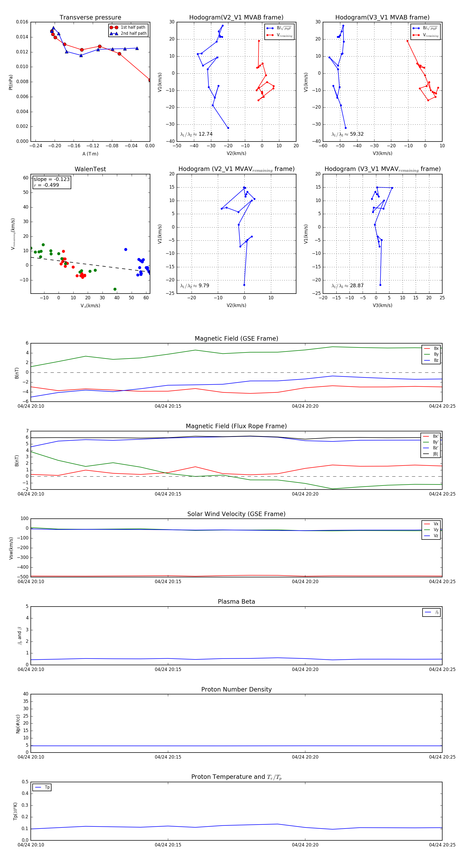Click the 'A (T·m)' x-axis label

pos(90,154)
